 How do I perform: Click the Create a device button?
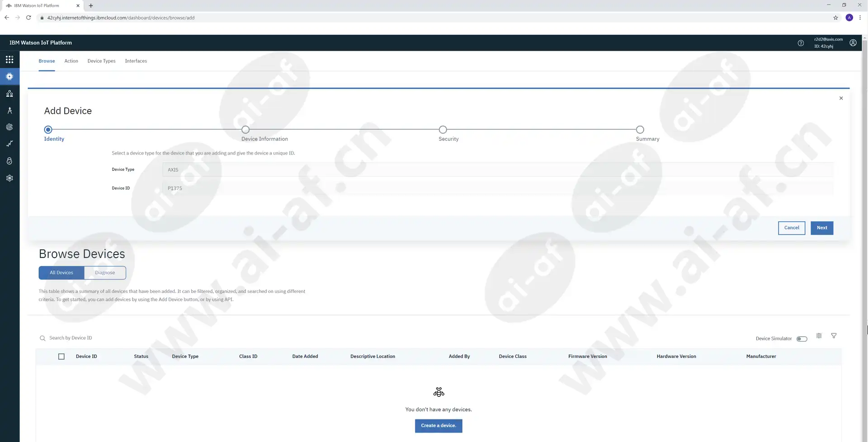click(x=438, y=426)
